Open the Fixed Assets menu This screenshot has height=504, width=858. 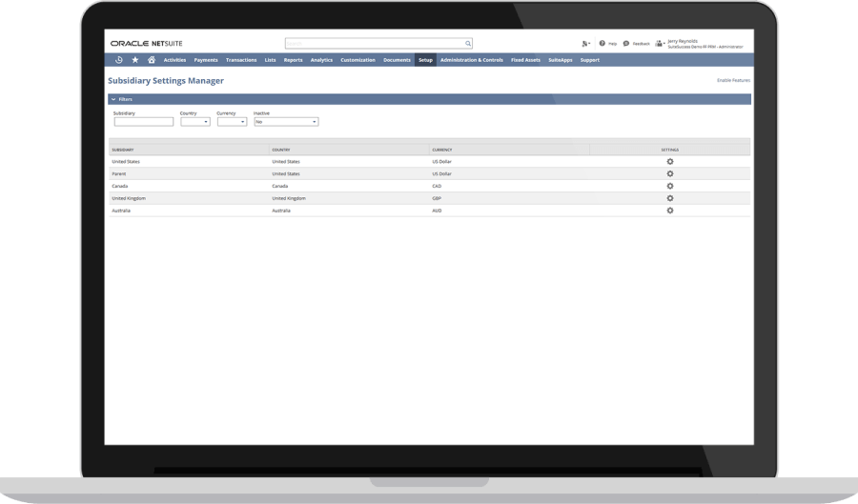[526, 60]
